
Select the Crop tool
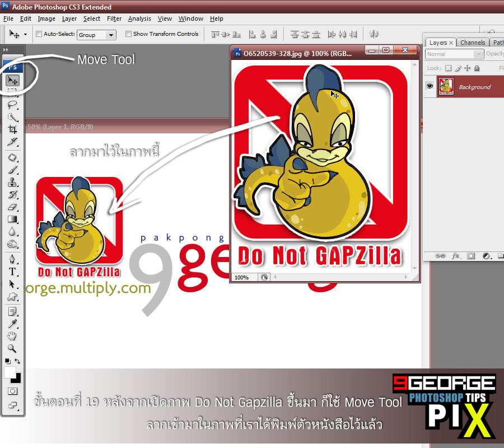(12, 129)
